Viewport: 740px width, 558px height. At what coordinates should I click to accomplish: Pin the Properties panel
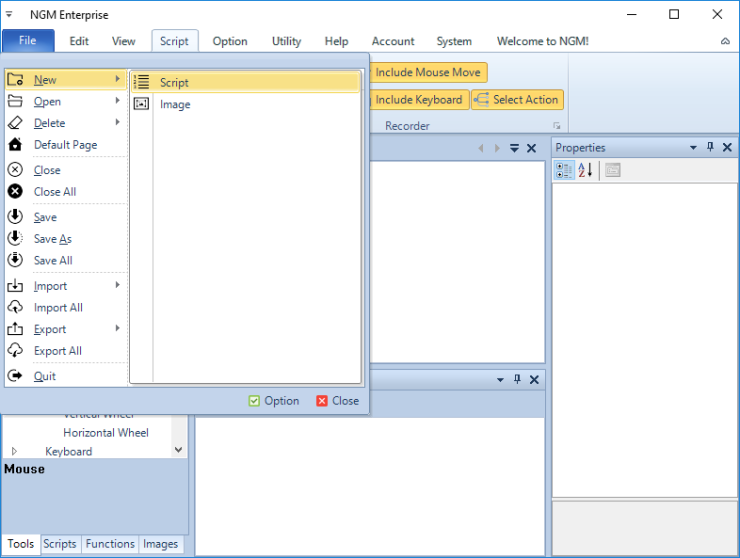[x=710, y=147]
